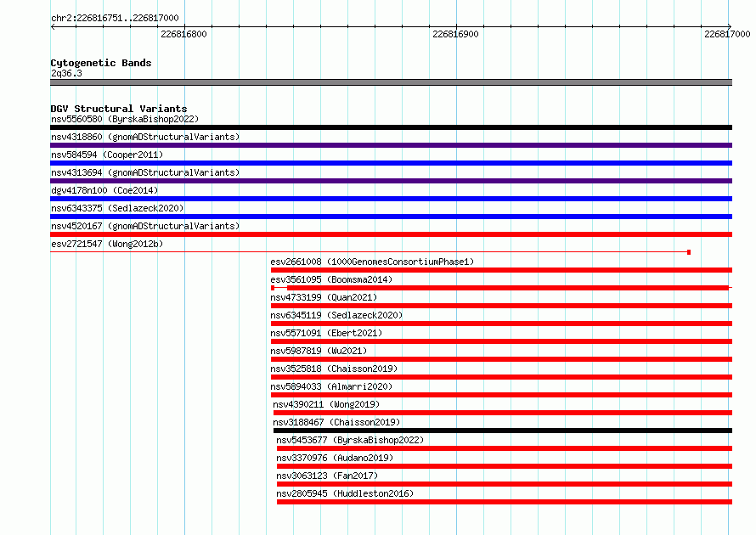Viewport: 756px width, 535px height.
Task: Open nsv6343375 (Sedlazeck2020) label
Action: pos(117,208)
